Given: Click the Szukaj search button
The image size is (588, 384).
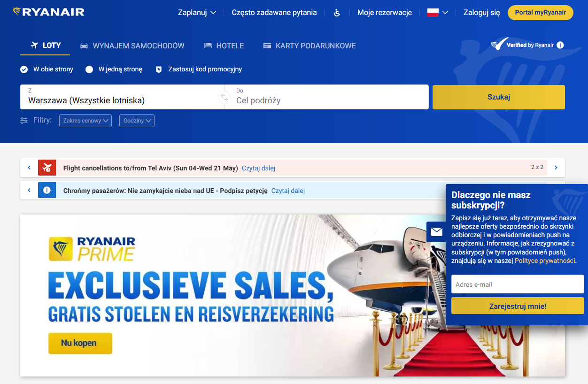Looking at the screenshot, I should click(x=499, y=97).
